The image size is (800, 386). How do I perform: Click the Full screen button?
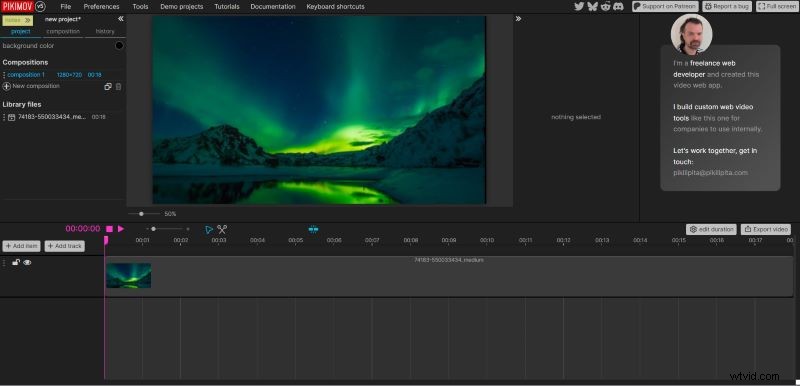coord(777,7)
